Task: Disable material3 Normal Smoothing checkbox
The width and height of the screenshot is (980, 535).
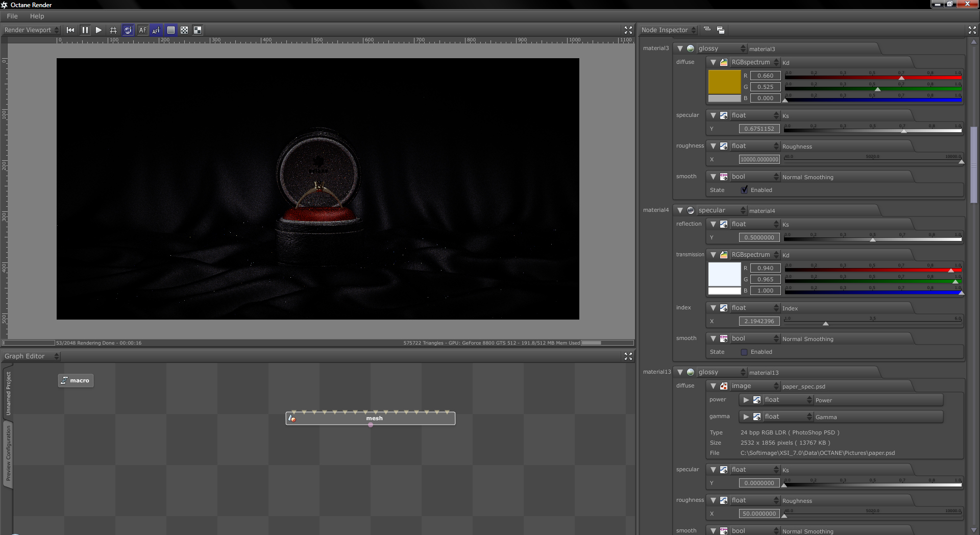Action: pyautogui.click(x=744, y=190)
